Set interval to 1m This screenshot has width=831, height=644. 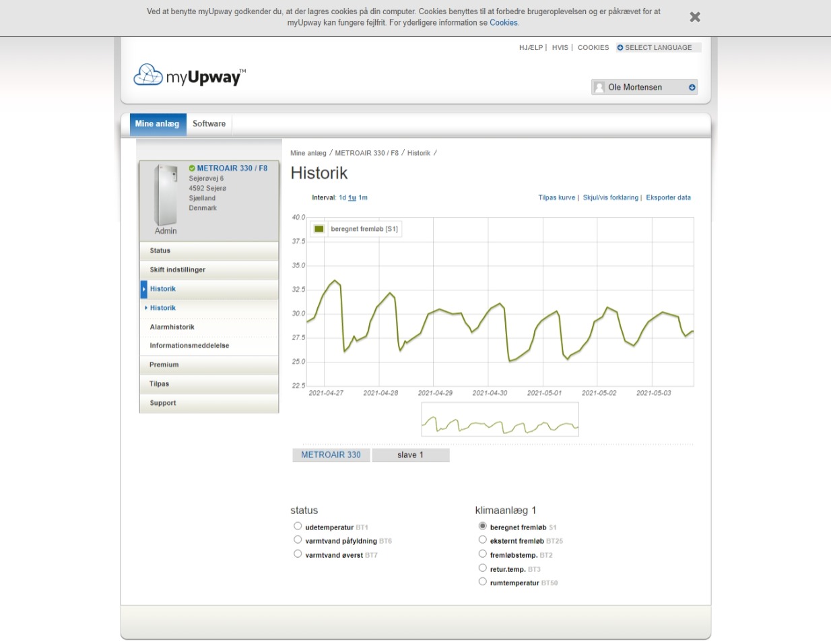[x=363, y=198]
